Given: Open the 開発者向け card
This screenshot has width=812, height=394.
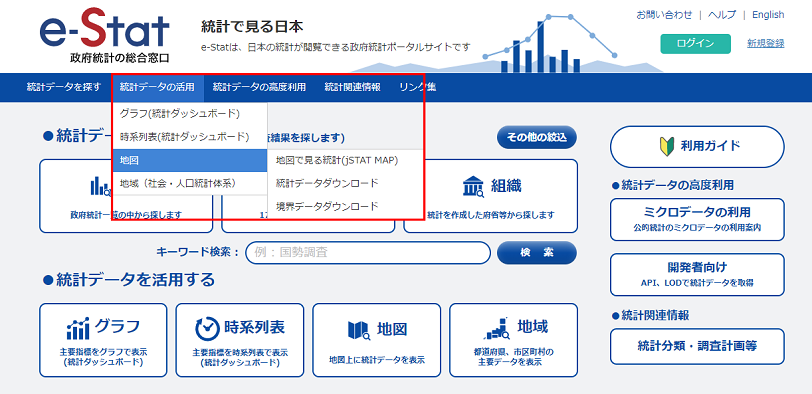Looking at the screenshot, I should coord(697,274).
